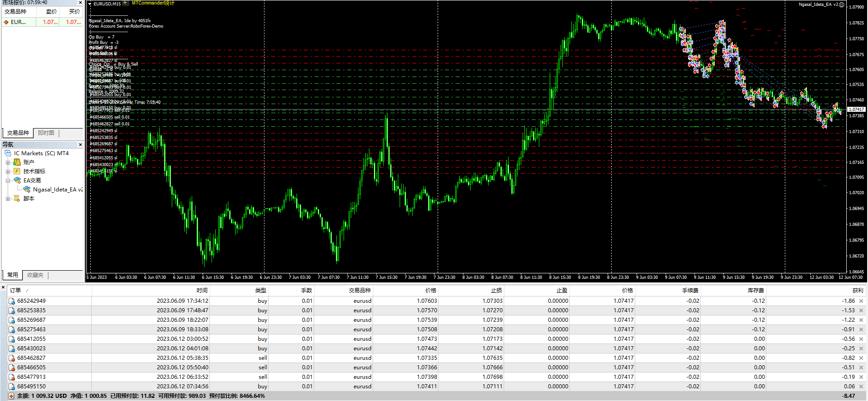The image size is (868, 401).
Task: Click the yellow plus icon beside EURUSD,M15
Action: [x=125, y=3]
